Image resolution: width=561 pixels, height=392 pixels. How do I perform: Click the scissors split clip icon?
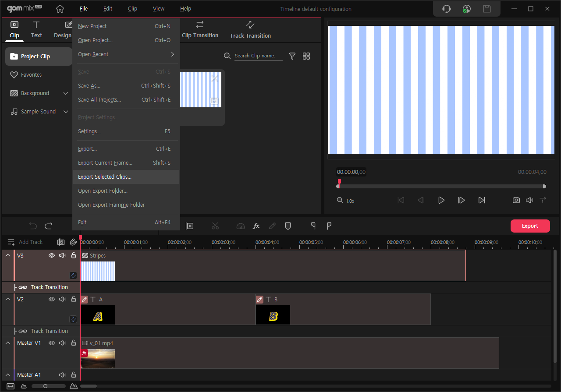tap(215, 226)
